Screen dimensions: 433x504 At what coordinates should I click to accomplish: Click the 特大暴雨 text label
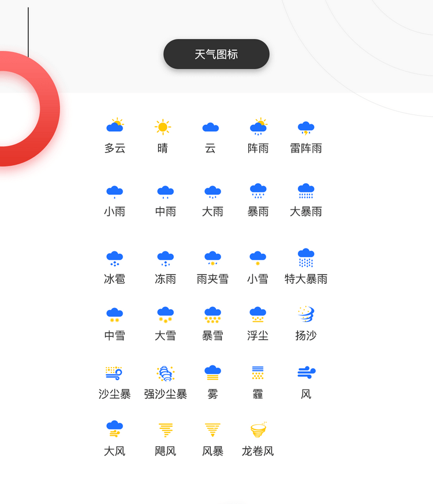pyautogui.click(x=306, y=279)
